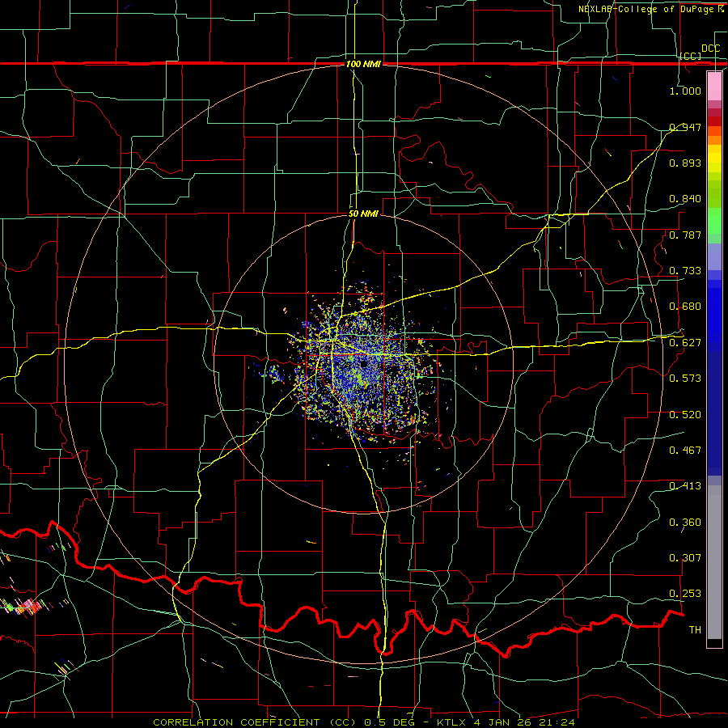Click the 0.787 scale value
Screen dimensions: 728x728
click(685, 235)
